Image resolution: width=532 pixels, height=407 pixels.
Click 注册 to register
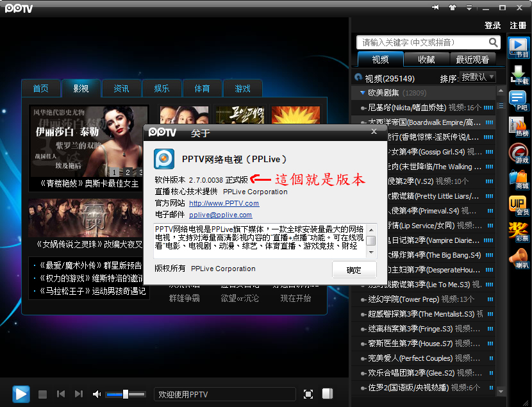[518, 26]
